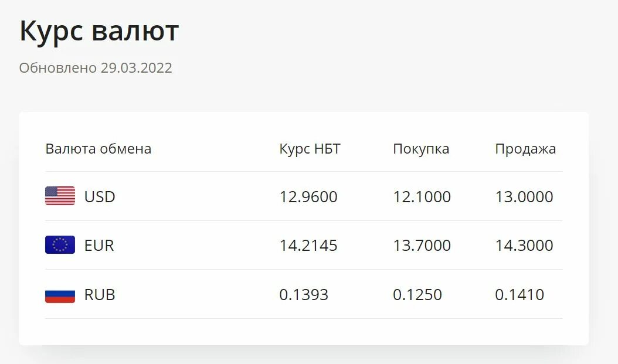This screenshot has height=364, width=618.
Task: Click the Курс НБТ column header
Action: [x=310, y=149]
